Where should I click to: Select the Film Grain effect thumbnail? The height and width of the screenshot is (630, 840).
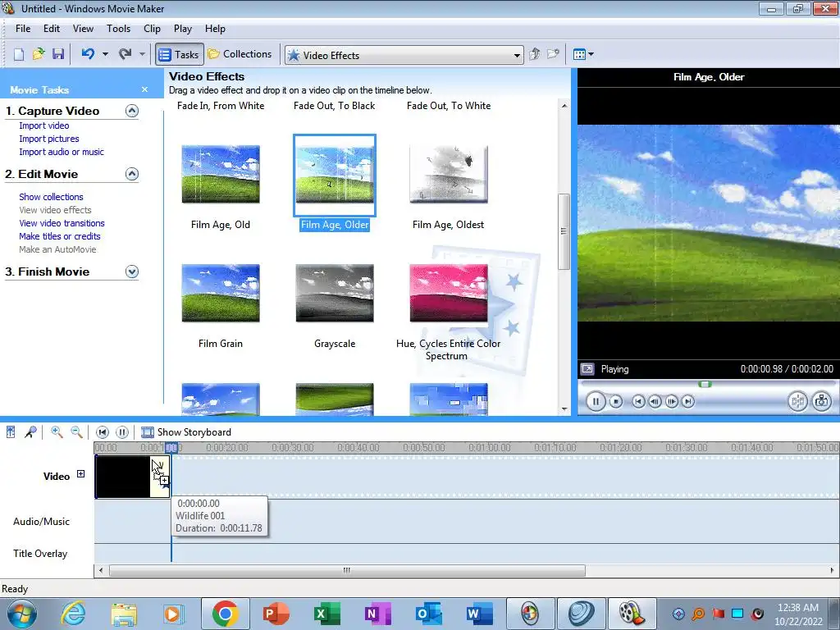(x=221, y=293)
